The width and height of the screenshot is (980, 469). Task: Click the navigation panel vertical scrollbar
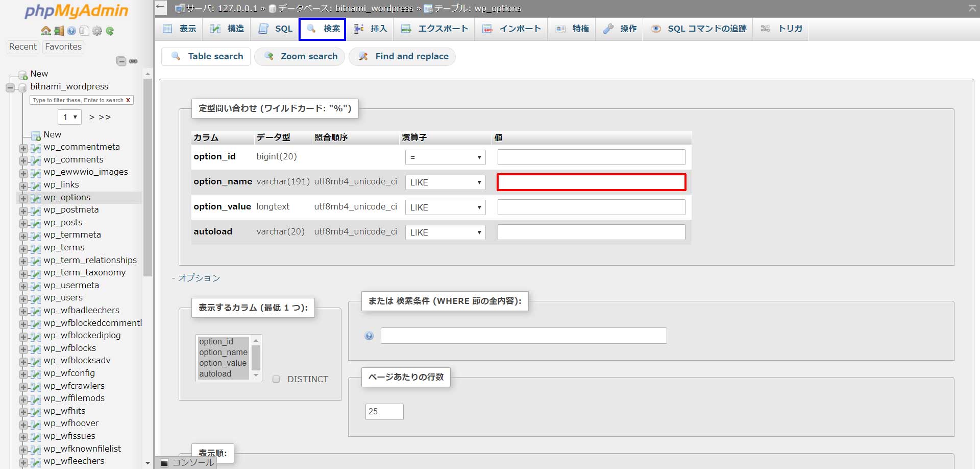click(x=148, y=177)
